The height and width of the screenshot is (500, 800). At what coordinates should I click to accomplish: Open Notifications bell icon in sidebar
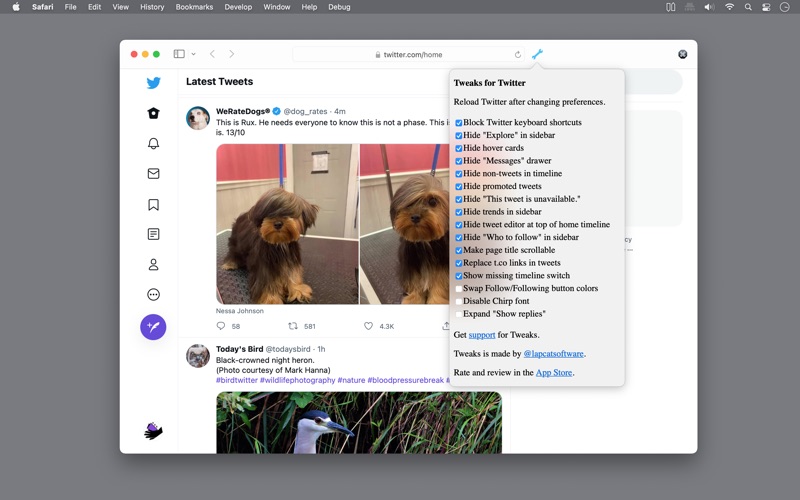[153, 143]
